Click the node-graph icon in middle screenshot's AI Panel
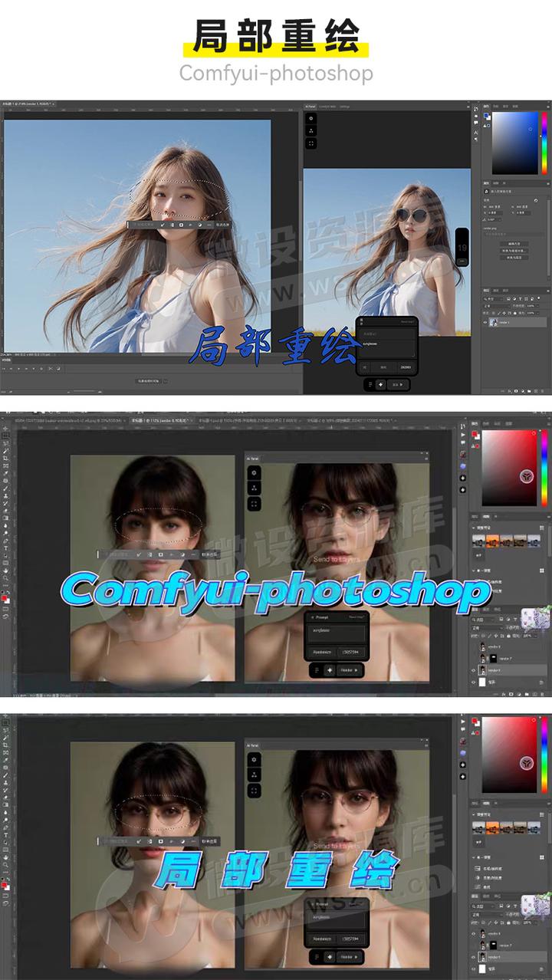This screenshot has height=980, width=552. [x=254, y=488]
